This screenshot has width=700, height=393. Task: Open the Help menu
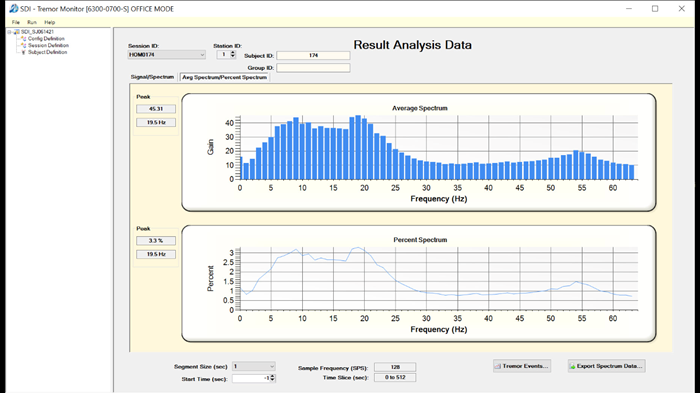pos(50,22)
